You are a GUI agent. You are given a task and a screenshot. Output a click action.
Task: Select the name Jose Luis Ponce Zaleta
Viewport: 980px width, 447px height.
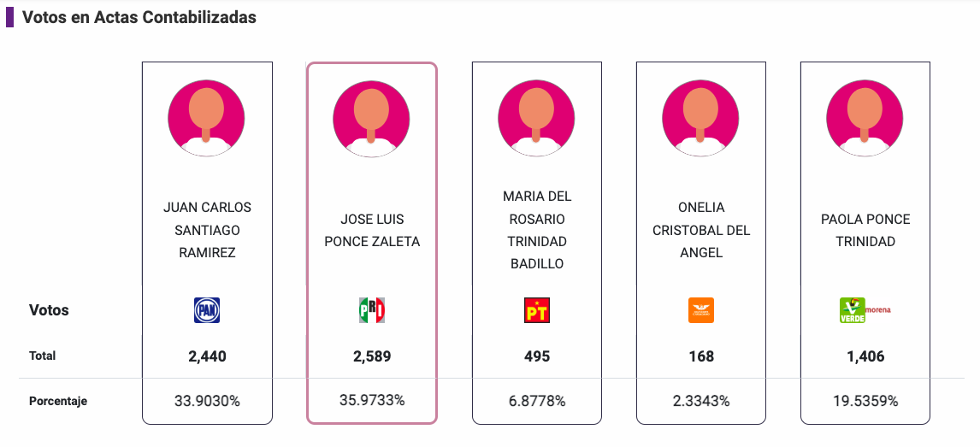coord(372,230)
